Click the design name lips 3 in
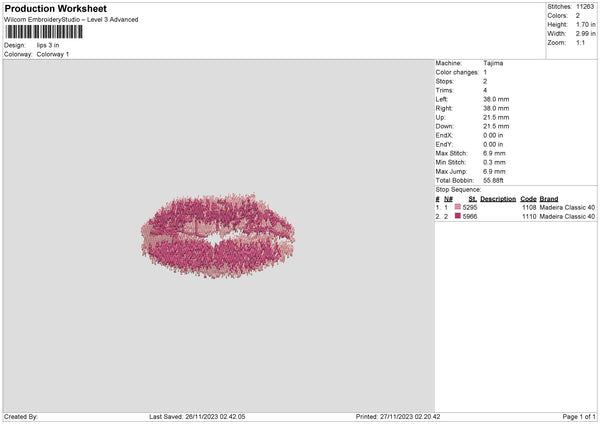Viewport: 600px width, 424px height. [50, 45]
